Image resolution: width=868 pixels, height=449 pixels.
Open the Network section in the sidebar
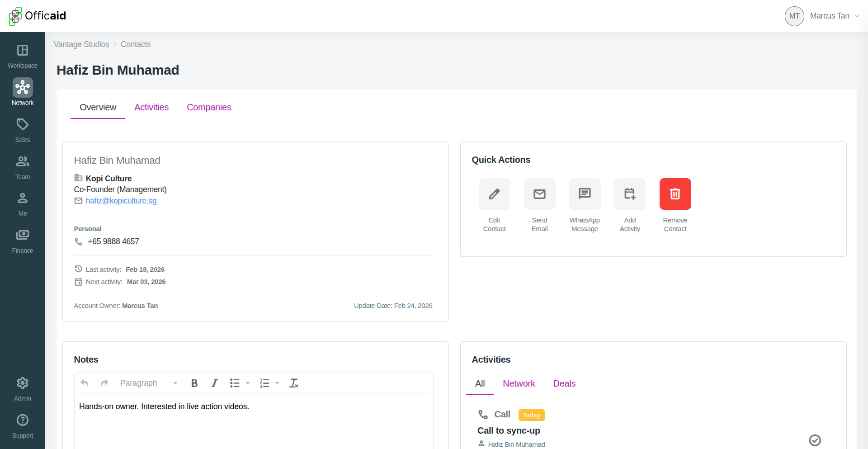pos(22,92)
